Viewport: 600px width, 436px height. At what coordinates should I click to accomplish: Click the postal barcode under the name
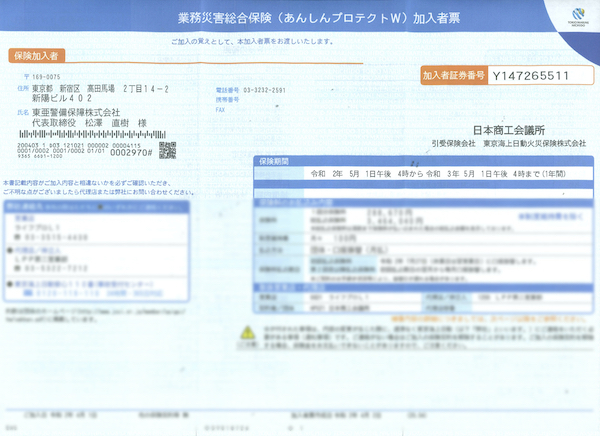[93, 134]
